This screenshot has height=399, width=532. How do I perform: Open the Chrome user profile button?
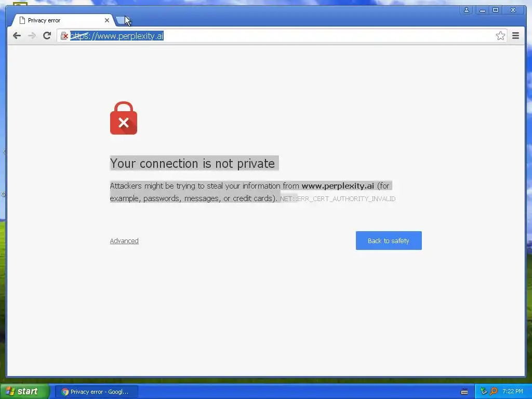[x=467, y=10]
